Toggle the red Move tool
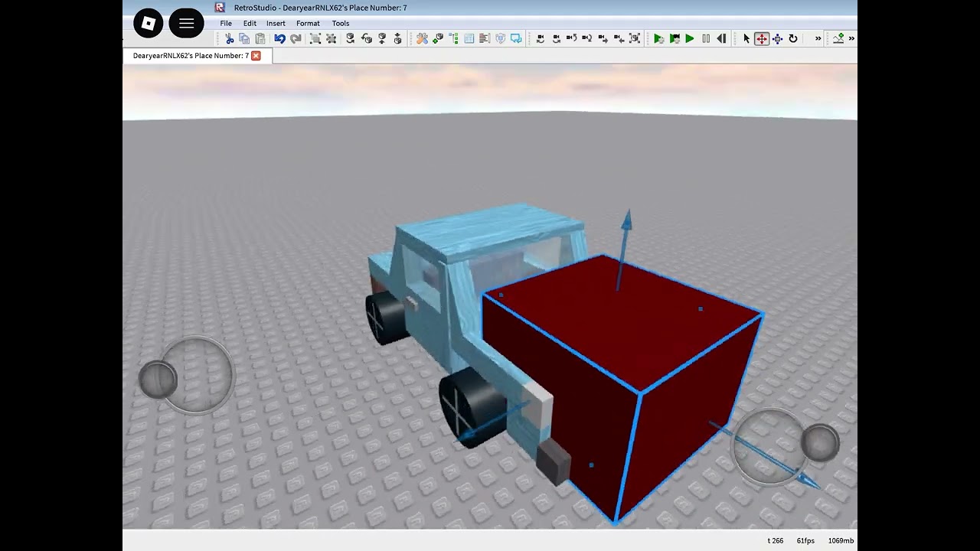The image size is (980, 551). coord(762,38)
